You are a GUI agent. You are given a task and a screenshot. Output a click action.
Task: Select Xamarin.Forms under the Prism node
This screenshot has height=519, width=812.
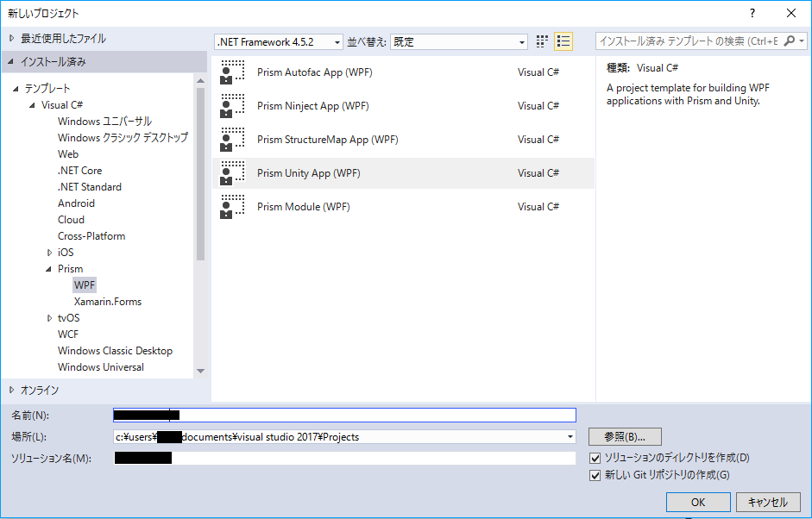107,301
